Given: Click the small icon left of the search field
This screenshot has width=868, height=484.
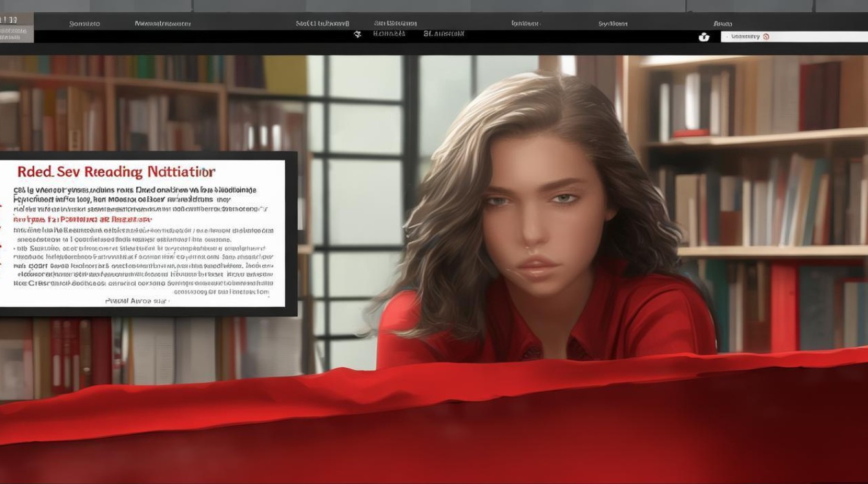Looking at the screenshot, I should pos(704,37).
